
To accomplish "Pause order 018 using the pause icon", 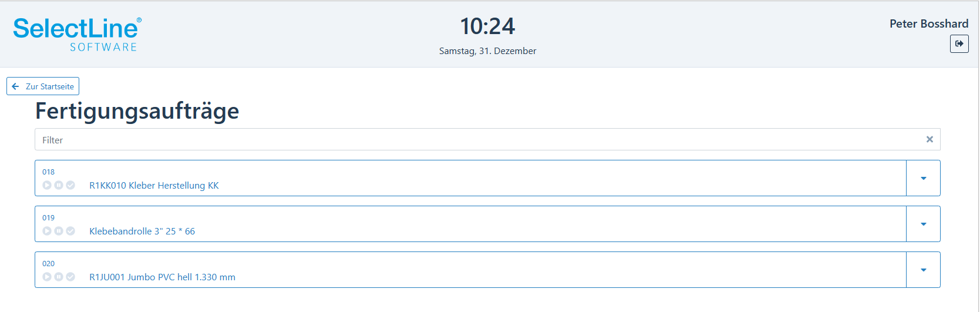I will pyautogui.click(x=59, y=185).
